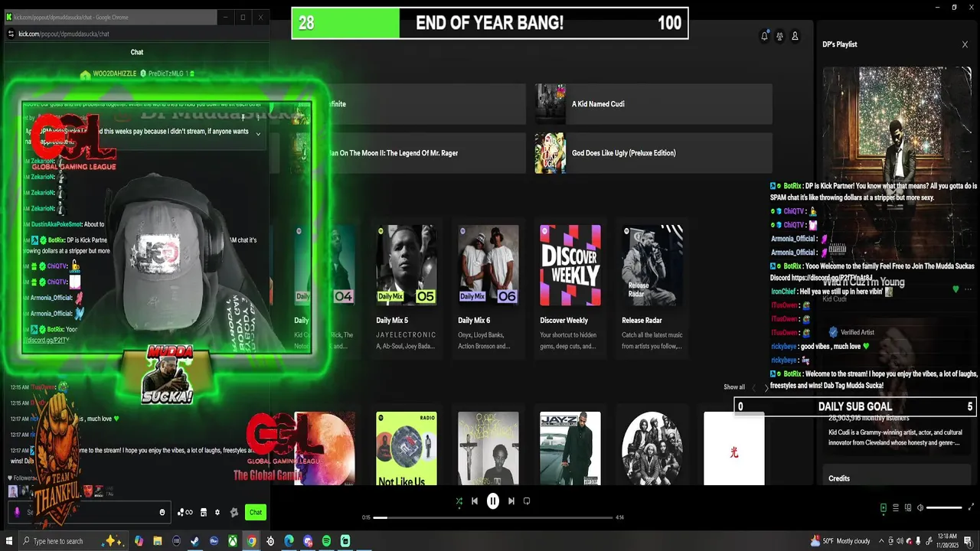
Task: Toggle Spotify Now Playing view icon
Action: pos(884,507)
